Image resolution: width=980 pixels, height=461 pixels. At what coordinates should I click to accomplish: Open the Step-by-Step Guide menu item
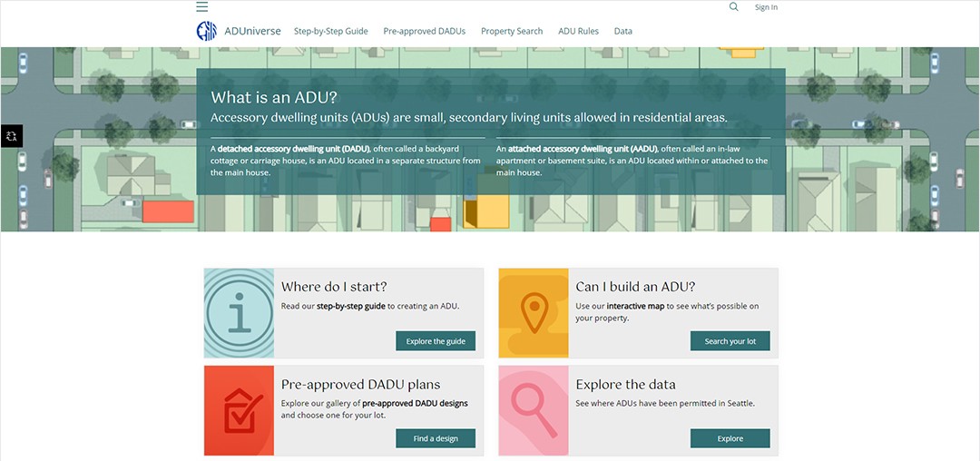(x=330, y=31)
